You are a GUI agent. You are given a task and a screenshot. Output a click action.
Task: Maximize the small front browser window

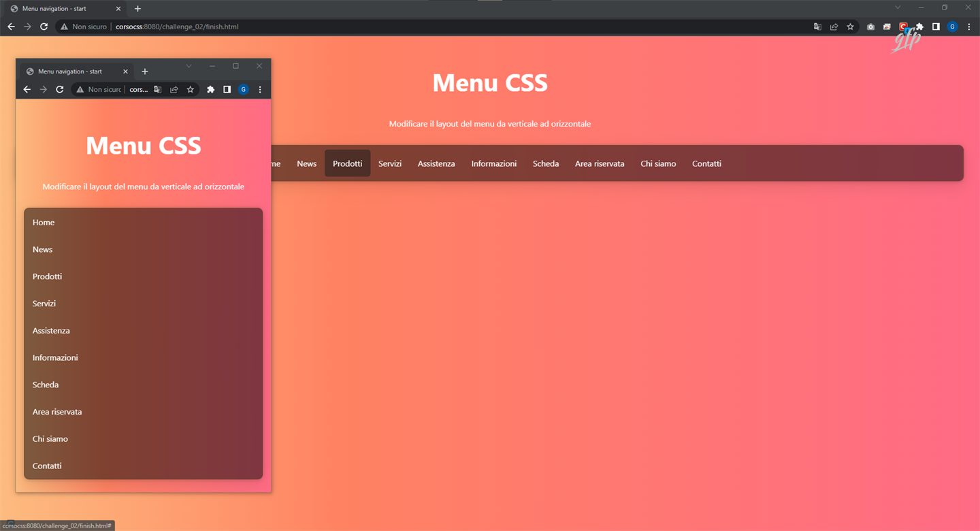(235, 66)
